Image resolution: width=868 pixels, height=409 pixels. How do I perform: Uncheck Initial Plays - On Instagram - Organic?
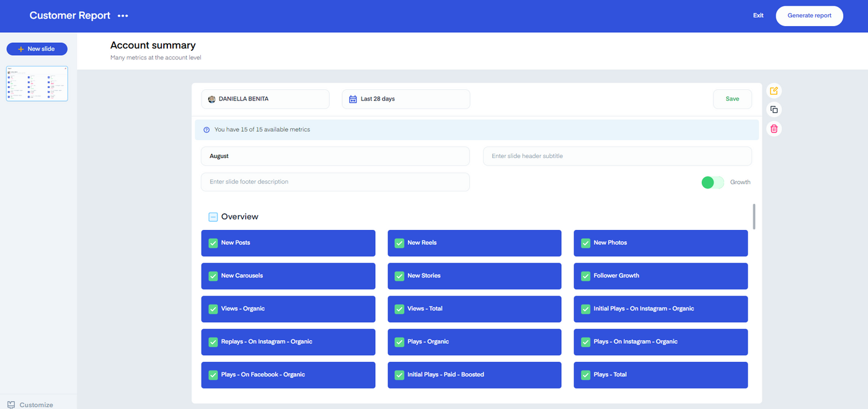click(x=585, y=309)
